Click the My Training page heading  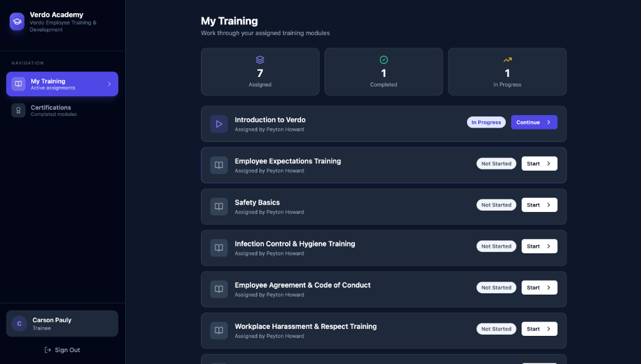click(229, 21)
